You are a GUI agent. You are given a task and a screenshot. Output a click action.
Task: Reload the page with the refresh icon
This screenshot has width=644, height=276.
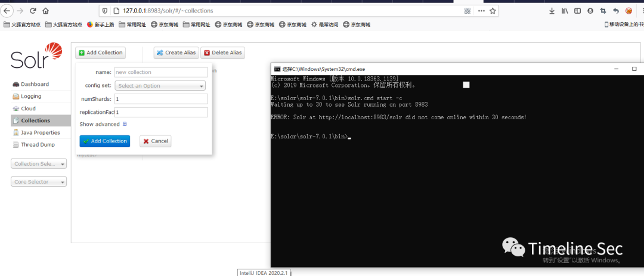coord(33,11)
